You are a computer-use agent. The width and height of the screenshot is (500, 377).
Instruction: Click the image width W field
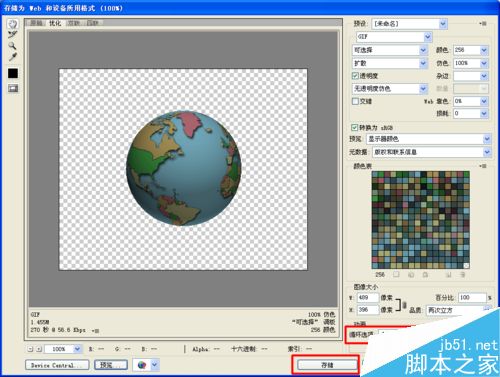pos(368,297)
